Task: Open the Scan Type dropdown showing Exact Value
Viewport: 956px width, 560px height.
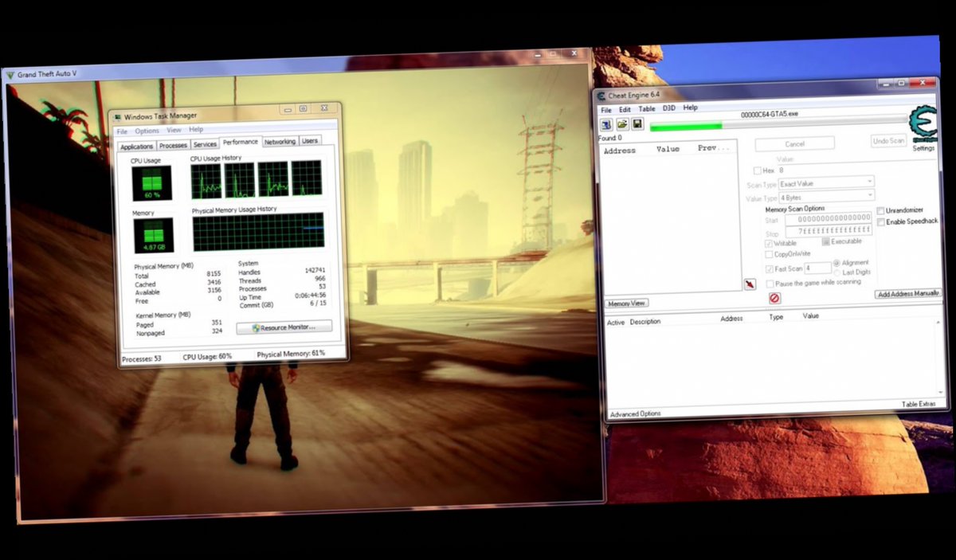Action: [x=826, y=183]
